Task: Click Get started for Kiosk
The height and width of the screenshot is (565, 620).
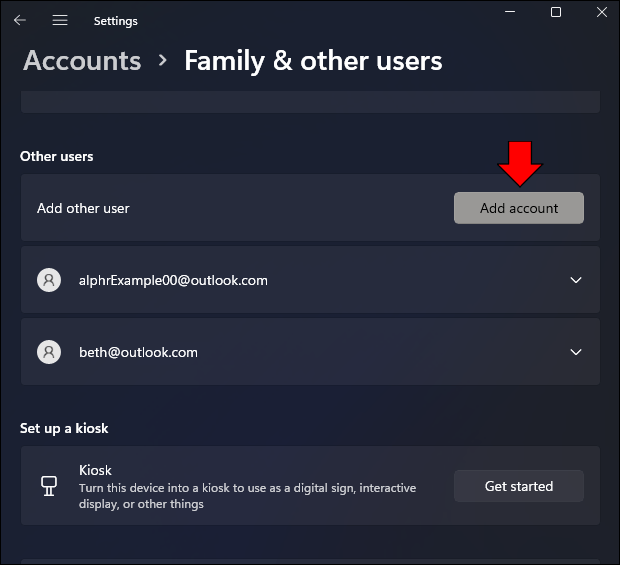Action: pyautogui.click(x=519, y=486)
